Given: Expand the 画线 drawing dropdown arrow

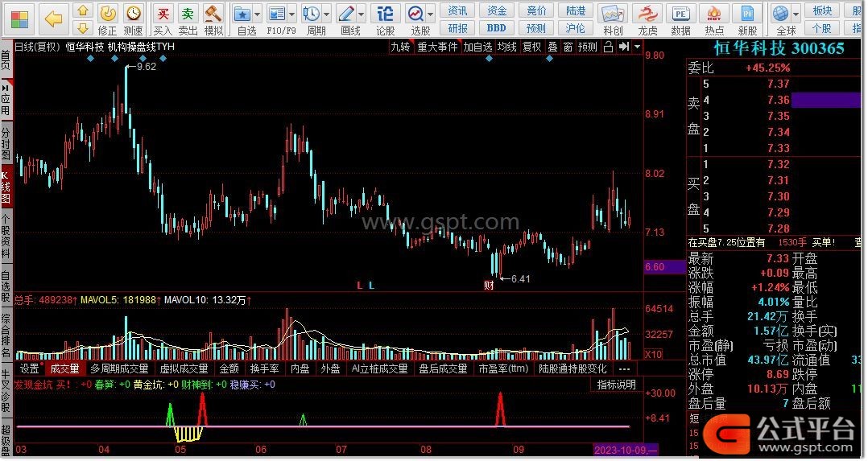Looking at the screenshot, I should click(362, 14).
